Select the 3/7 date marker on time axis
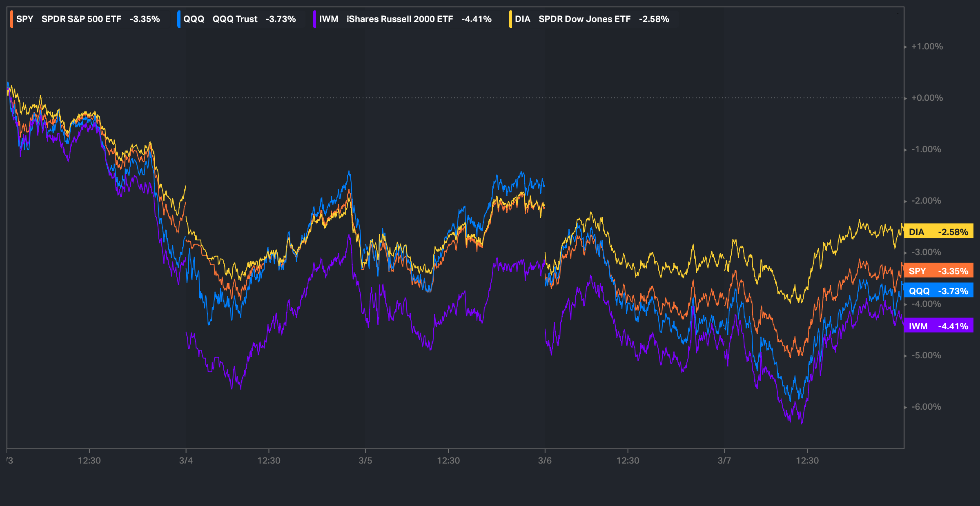 coord(724,460)
